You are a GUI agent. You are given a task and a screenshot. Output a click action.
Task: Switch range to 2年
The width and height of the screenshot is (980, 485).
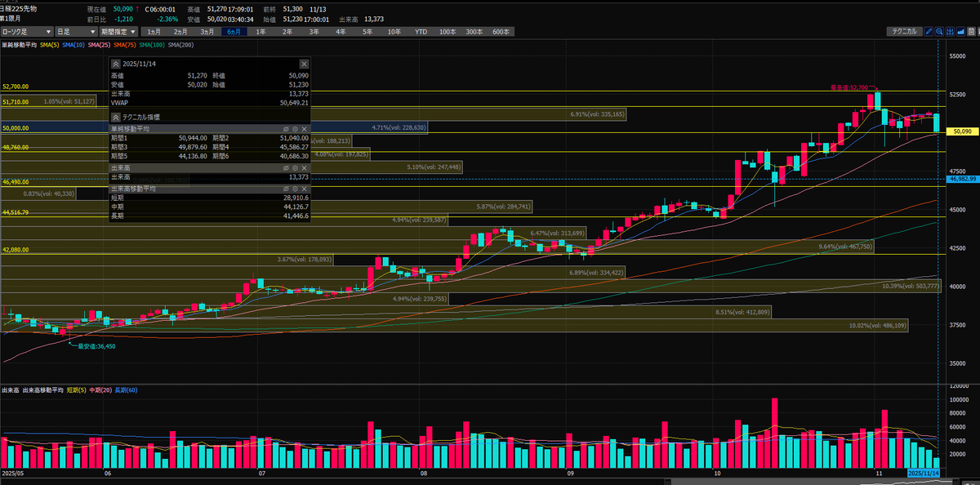pos(287,32)
